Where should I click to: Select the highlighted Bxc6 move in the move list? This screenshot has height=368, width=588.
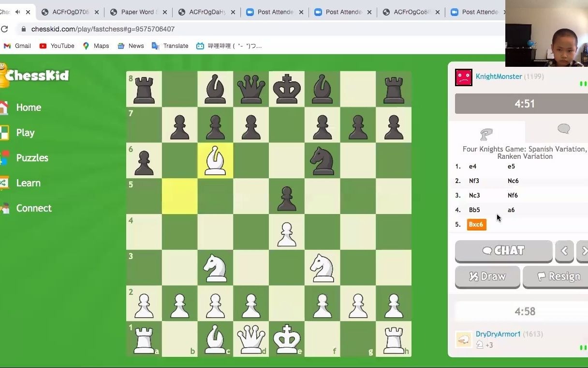coord(476,224)
